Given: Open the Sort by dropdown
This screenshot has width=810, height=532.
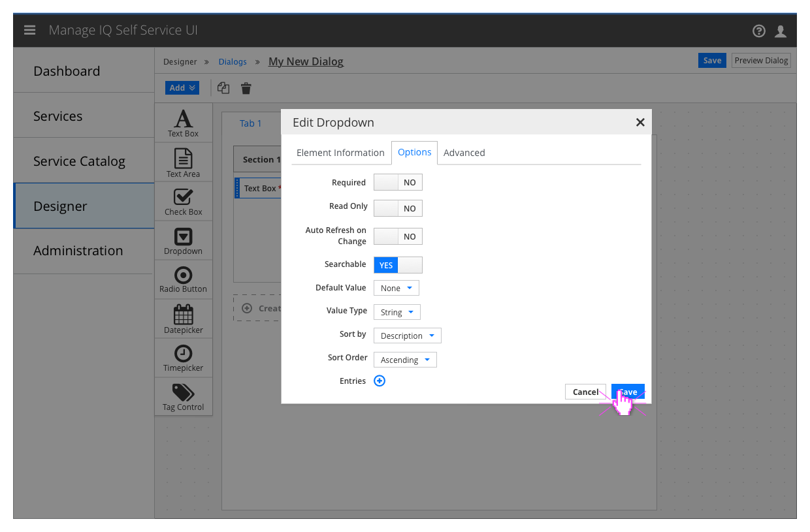Looking at the screenshot, I should tap(407, 335).
